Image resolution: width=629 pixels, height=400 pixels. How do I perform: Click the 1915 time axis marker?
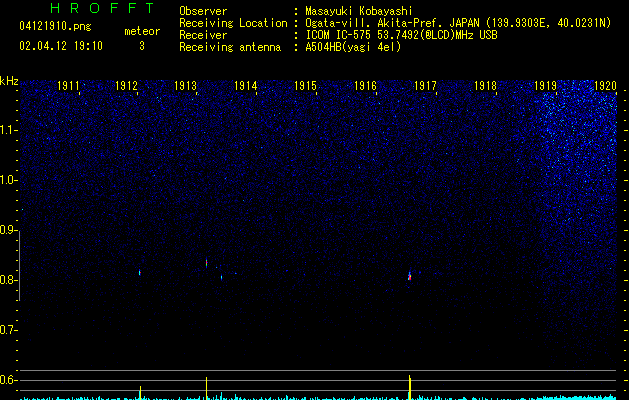305,86
